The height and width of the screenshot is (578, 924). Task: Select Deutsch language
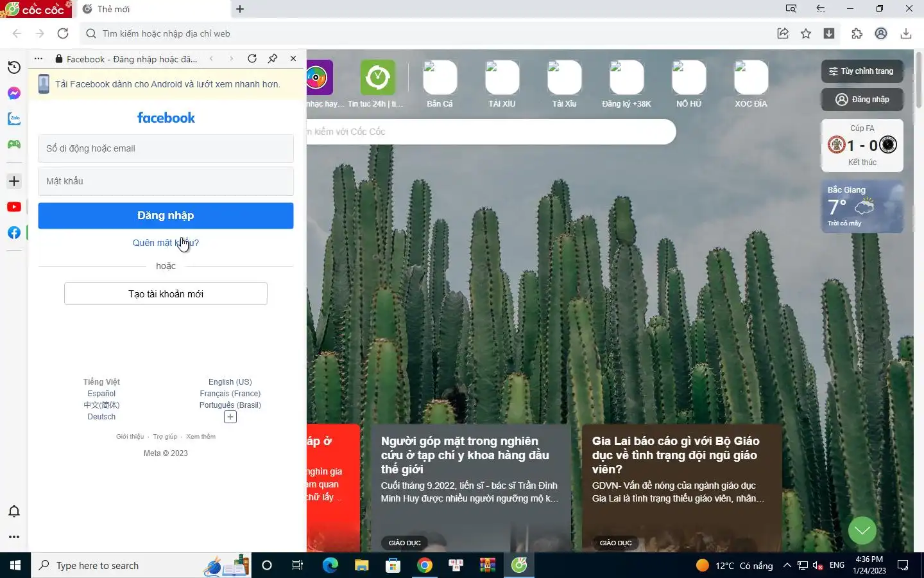pyautogui.click(x=101, y=417)
